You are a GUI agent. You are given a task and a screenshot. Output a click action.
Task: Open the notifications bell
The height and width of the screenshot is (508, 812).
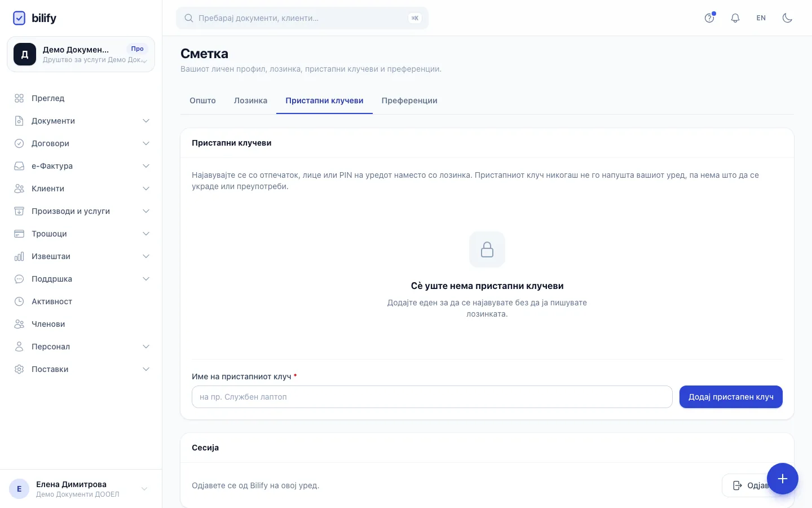[735, 18]
